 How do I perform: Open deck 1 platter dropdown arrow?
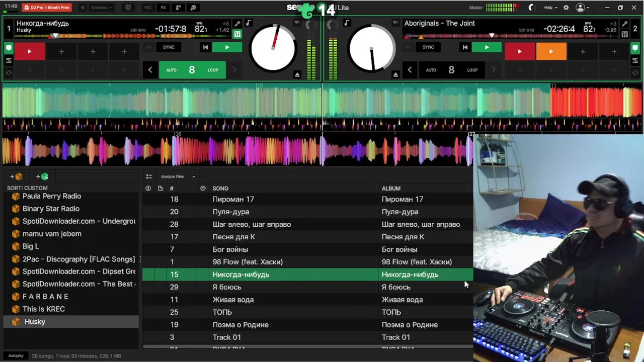click(x=297, y=23)
